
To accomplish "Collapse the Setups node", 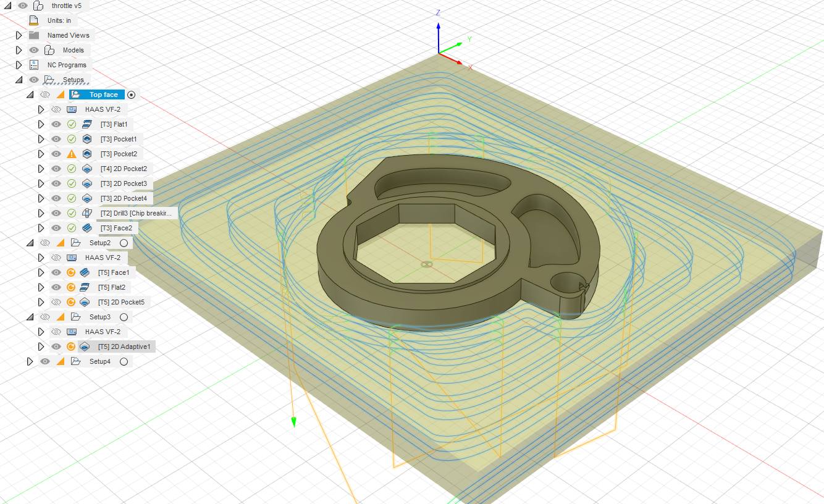I will [x=19, y=80].
